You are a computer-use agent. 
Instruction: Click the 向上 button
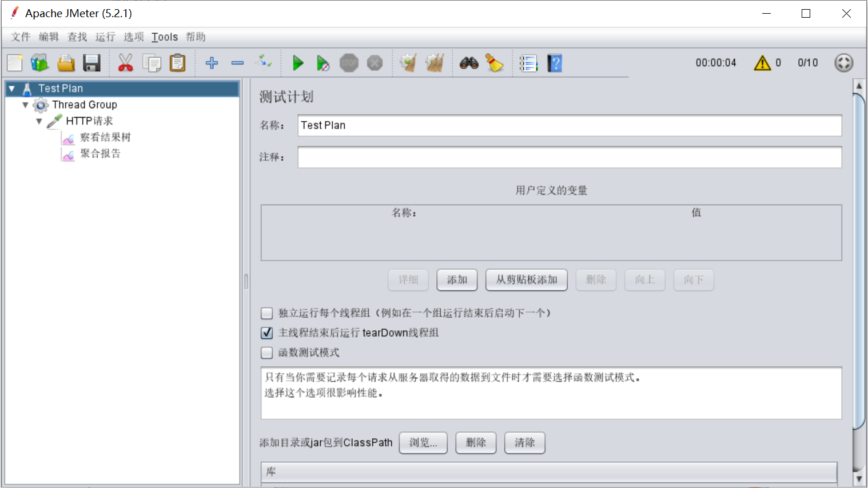tap(645, 280)
